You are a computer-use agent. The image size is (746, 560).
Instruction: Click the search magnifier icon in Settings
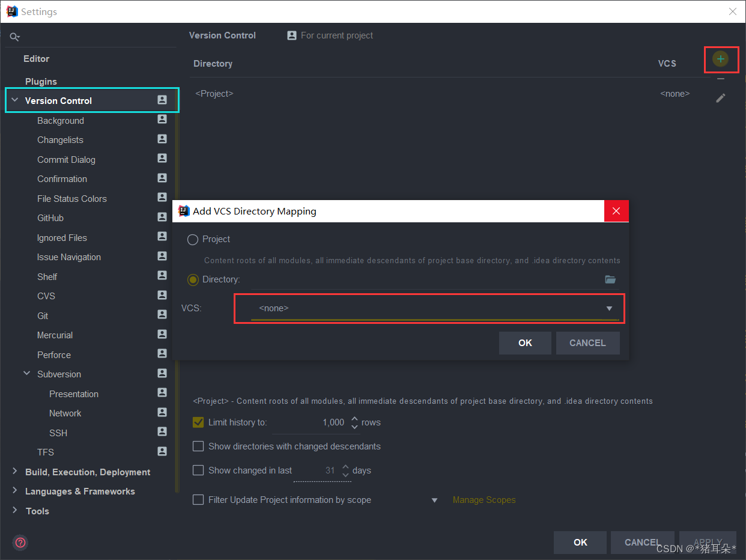tap(14, 37)
